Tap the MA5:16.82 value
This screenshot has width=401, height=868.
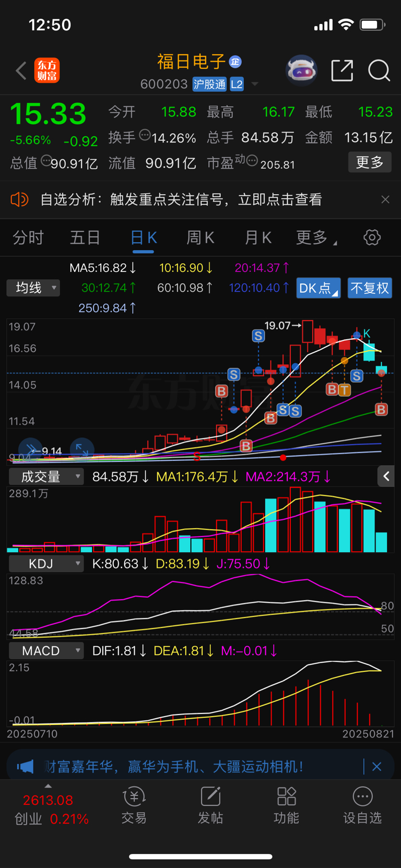pos(103,268)
